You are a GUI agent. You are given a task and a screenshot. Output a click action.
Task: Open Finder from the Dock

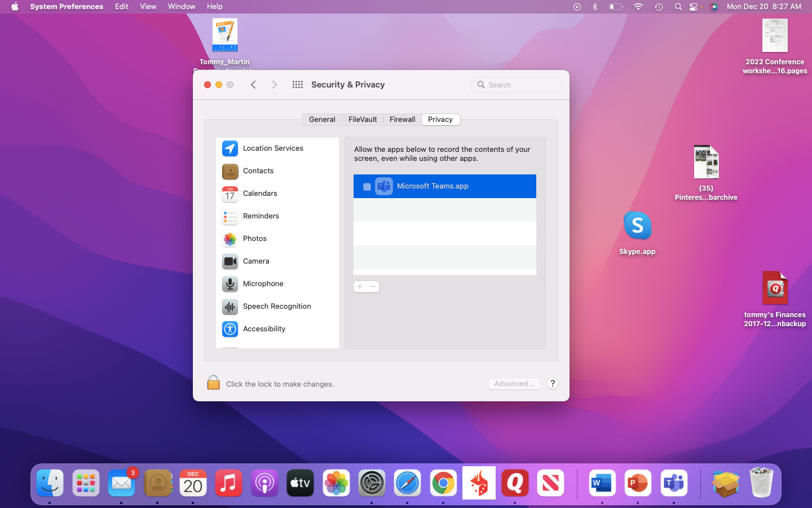click(x=50, y=484)
